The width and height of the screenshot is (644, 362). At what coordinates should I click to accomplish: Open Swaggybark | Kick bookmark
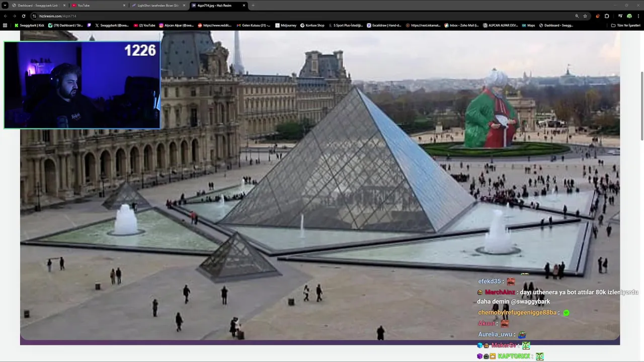29,25
